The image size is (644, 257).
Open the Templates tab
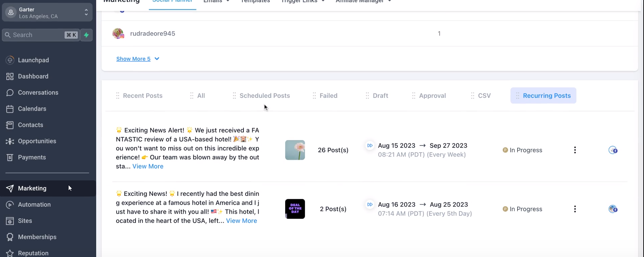[255, 2]
